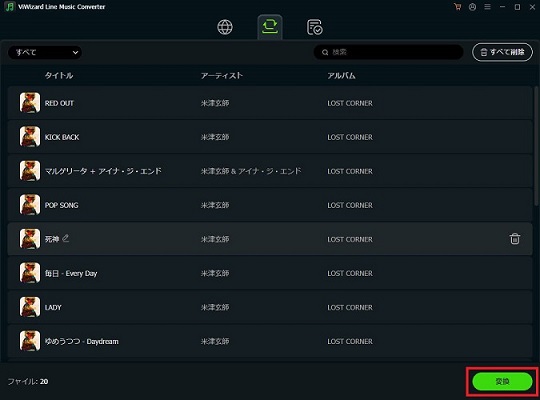
Task: Click the POP SONG track title
Action: [62, 205]
